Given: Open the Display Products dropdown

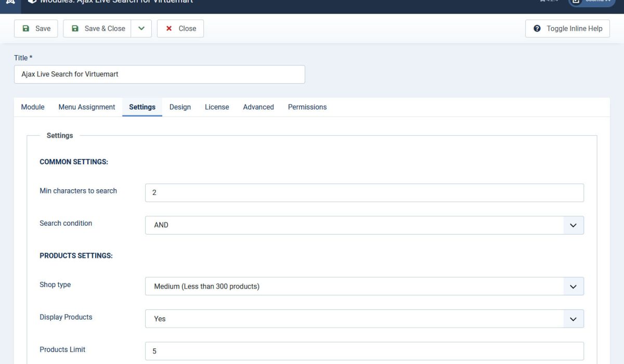Looking at the screenshot, I should [x=365, y=319].
